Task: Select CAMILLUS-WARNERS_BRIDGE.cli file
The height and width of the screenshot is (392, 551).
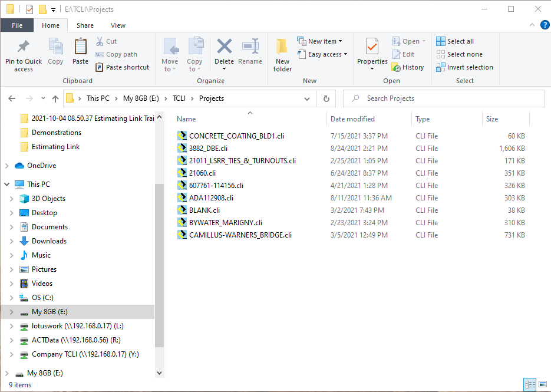Action: point(240,235)
